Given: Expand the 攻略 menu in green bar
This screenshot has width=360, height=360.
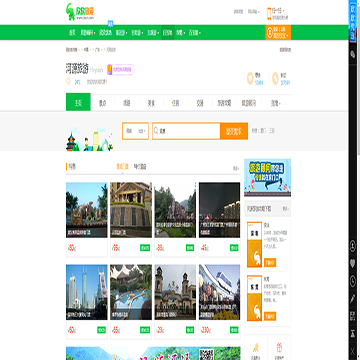Looking at the screenshot, I should pos(181,33).
